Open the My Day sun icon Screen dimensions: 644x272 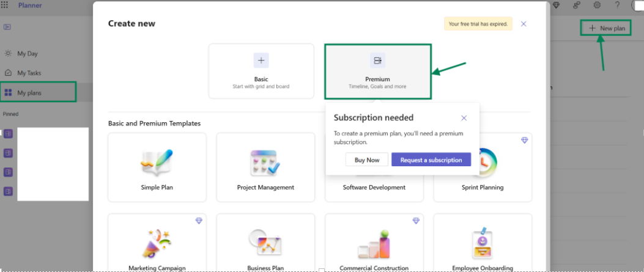pos(8,53)
